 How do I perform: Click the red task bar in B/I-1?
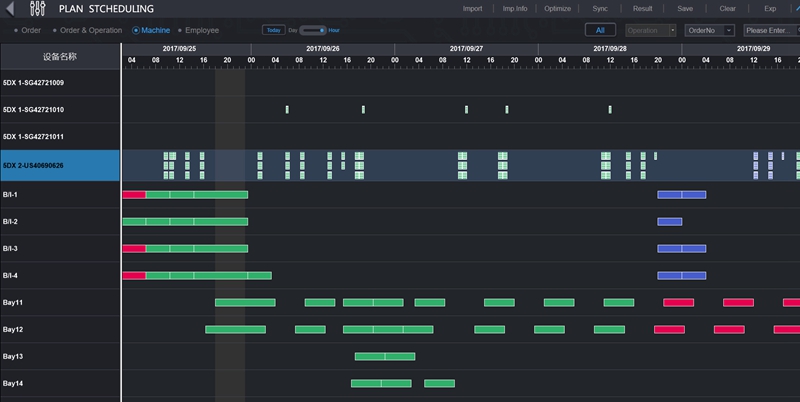click(134, 195)
